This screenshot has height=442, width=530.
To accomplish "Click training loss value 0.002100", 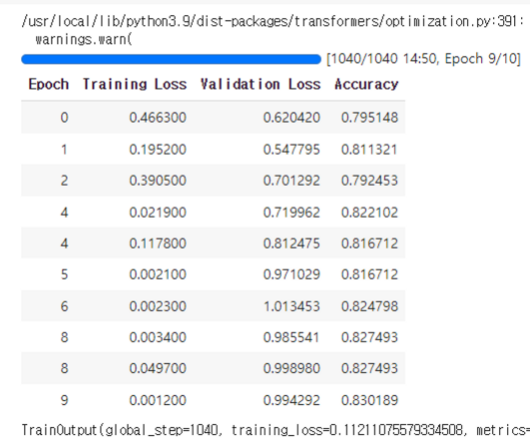I will pyautogui.click(x=158, y=274).
